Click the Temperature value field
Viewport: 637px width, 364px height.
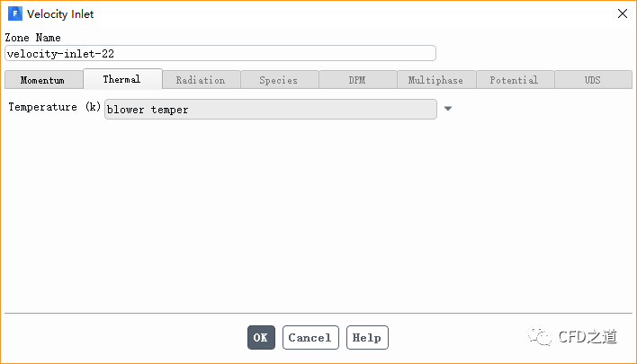[x=270, y=110]
